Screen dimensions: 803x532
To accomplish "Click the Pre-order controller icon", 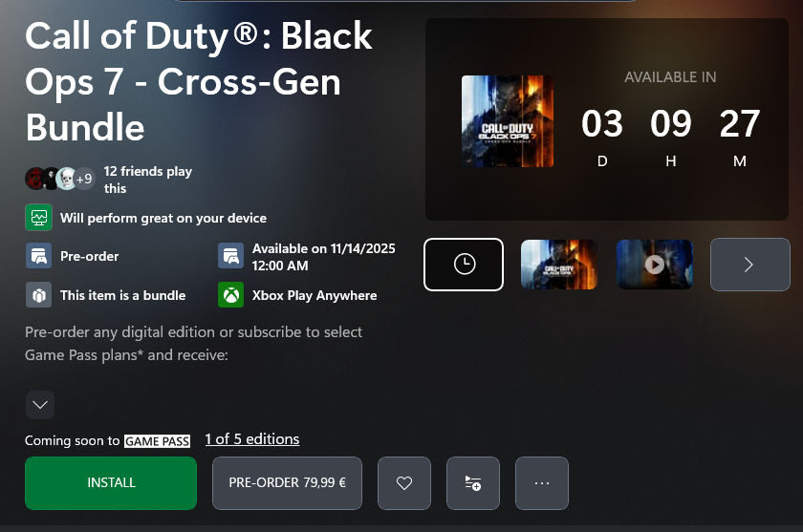I will pos(39,256).
